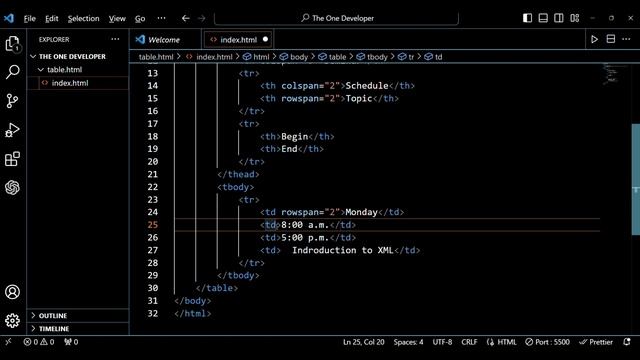The width and height of the screenshot is (640, 360).
Task: Expand the TIMELINE section
Action: (78, 329)
